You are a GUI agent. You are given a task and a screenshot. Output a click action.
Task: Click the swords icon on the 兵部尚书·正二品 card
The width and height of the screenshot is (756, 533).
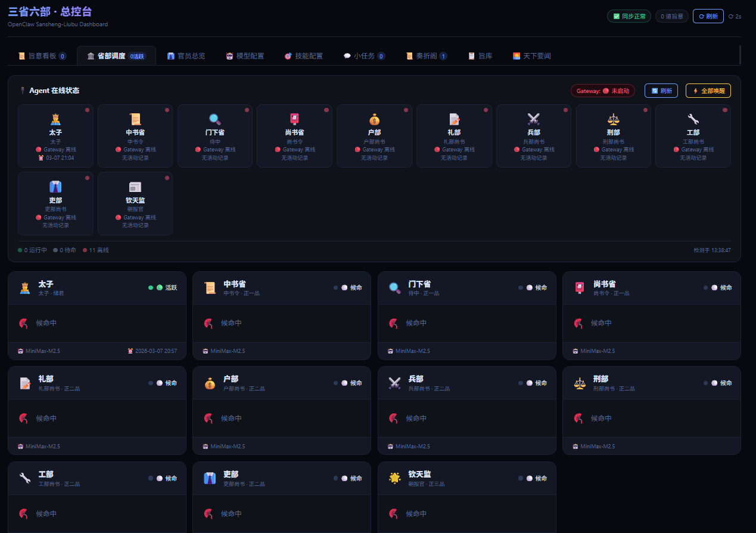click(x=394, y=383)
